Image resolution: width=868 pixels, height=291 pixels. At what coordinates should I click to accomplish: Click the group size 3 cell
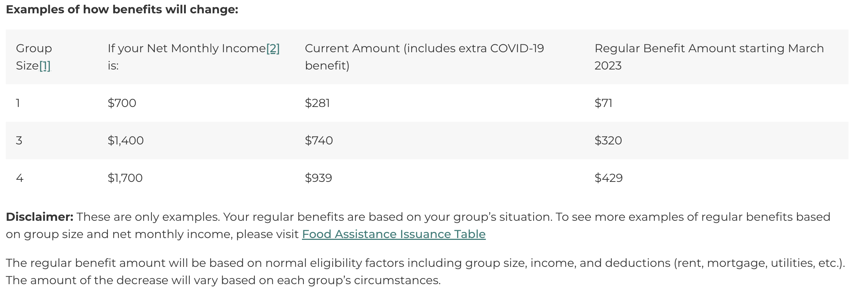[x=19, y=140]
